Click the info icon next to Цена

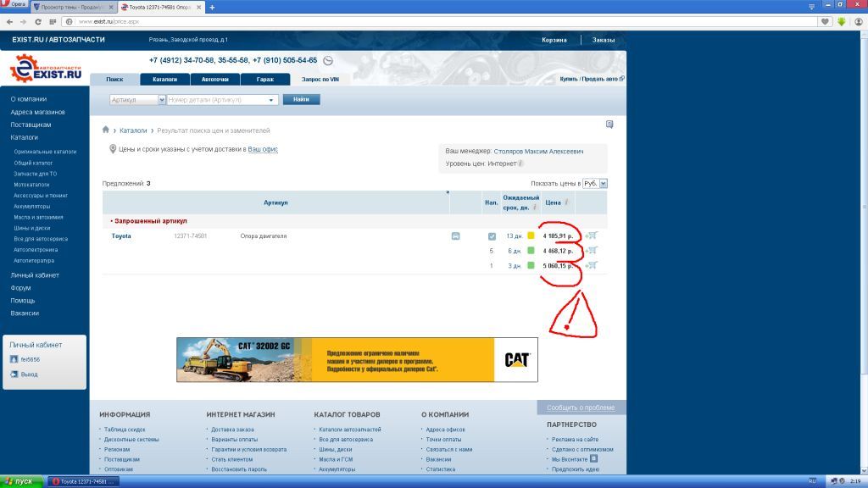(x=566, y=203)
